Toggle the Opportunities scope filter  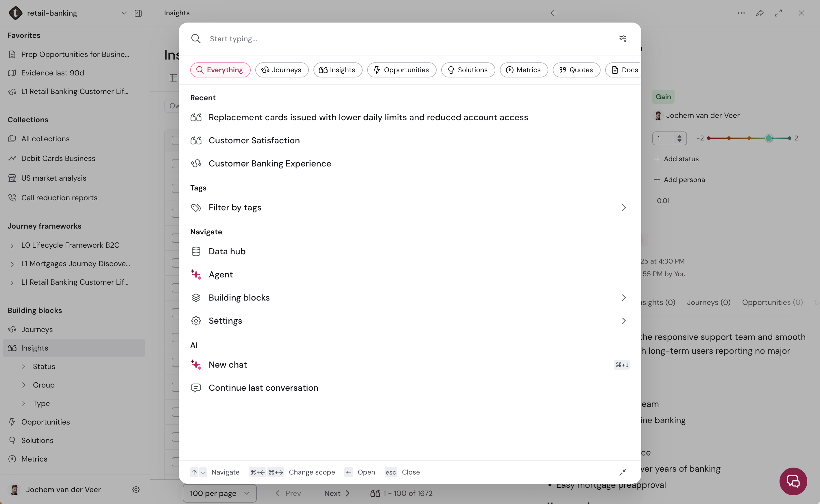(x=402, y=70)
